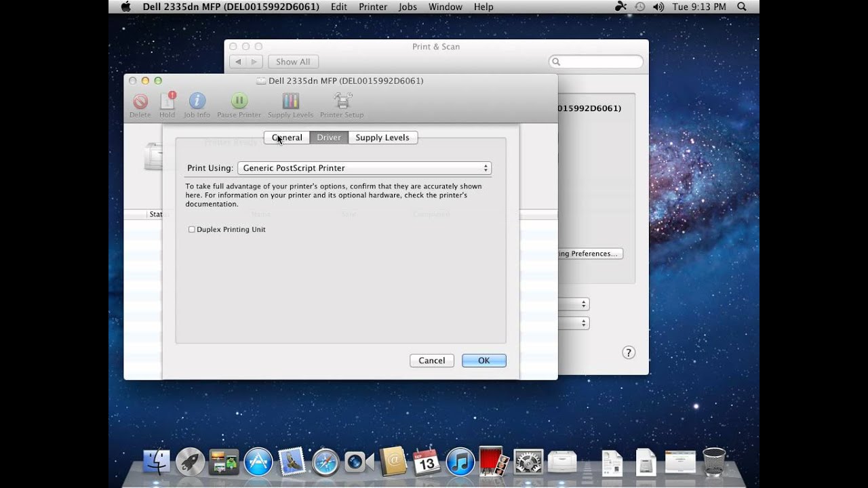Confirm with the OK button
Image resolution: width=868 pixels, height=488 pixels.
tap(484, 361)
